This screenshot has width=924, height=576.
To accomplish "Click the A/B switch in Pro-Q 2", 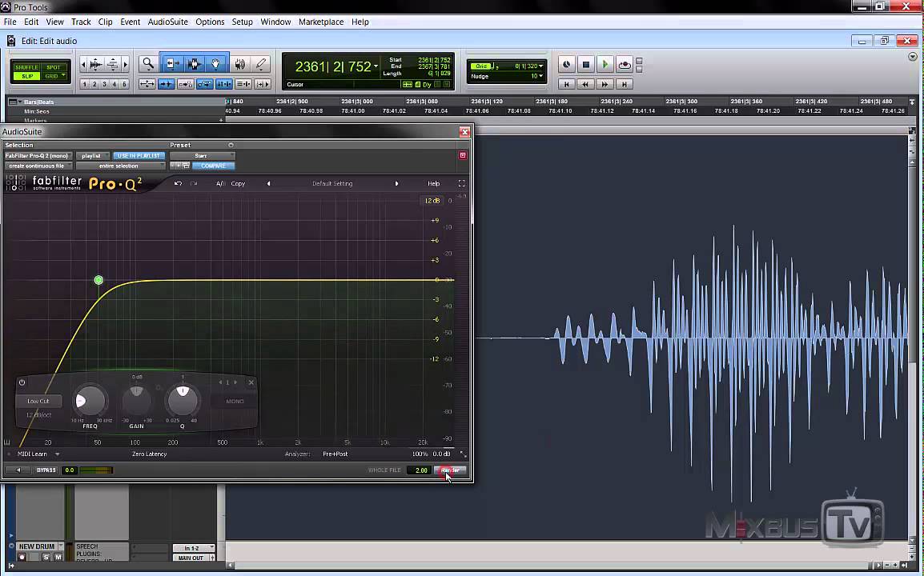I will pyautogui.click(x=220, y=183).
